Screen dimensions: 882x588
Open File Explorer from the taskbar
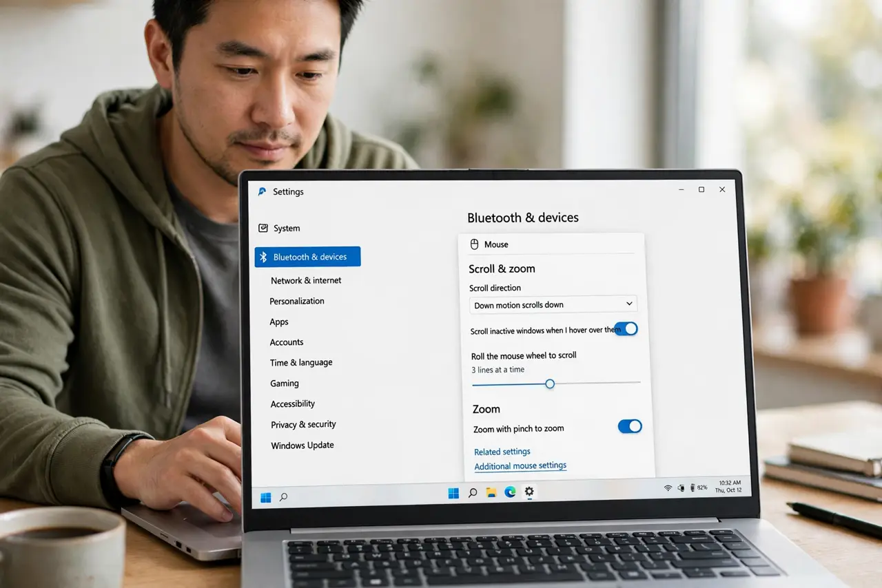click(491, 492)
